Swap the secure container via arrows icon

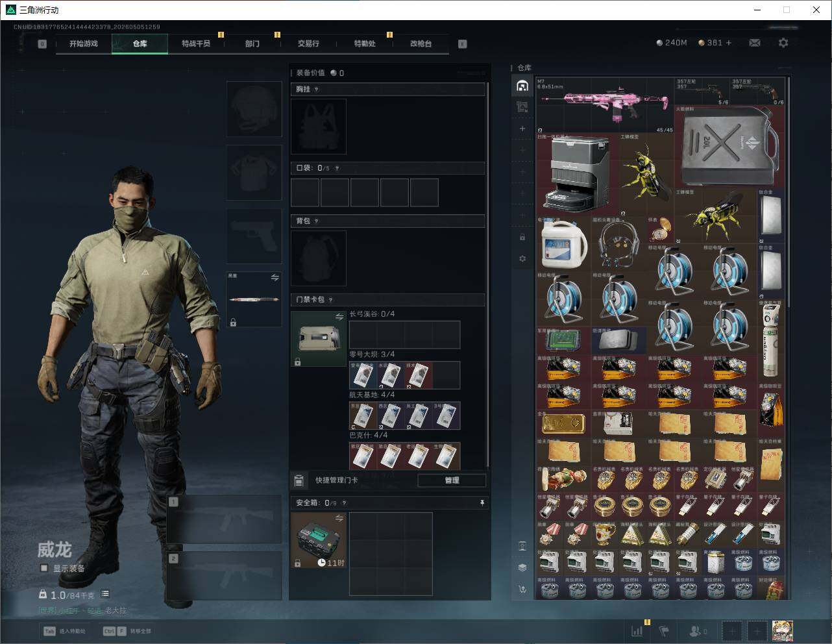pos(339,518)
